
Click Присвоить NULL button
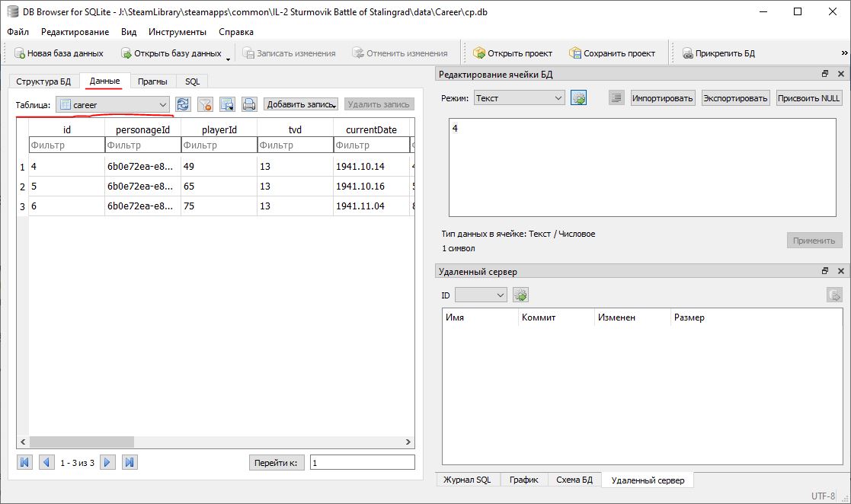click(x=808, y=98)
